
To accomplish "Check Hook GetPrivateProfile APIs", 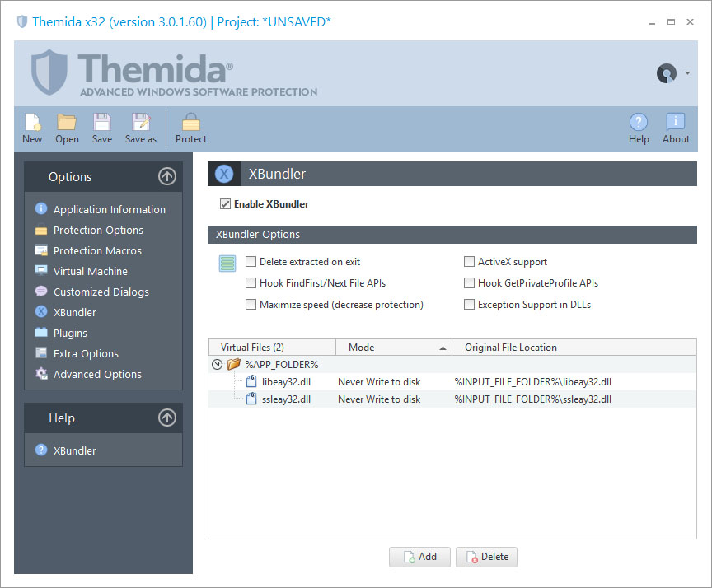I will [469, 283].
